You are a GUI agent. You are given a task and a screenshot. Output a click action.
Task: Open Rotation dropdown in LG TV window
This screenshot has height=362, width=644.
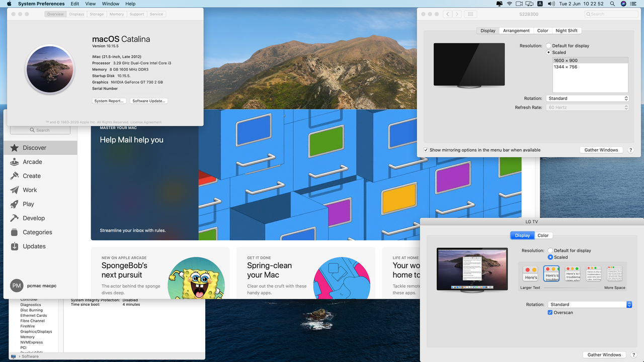(590, 305)
